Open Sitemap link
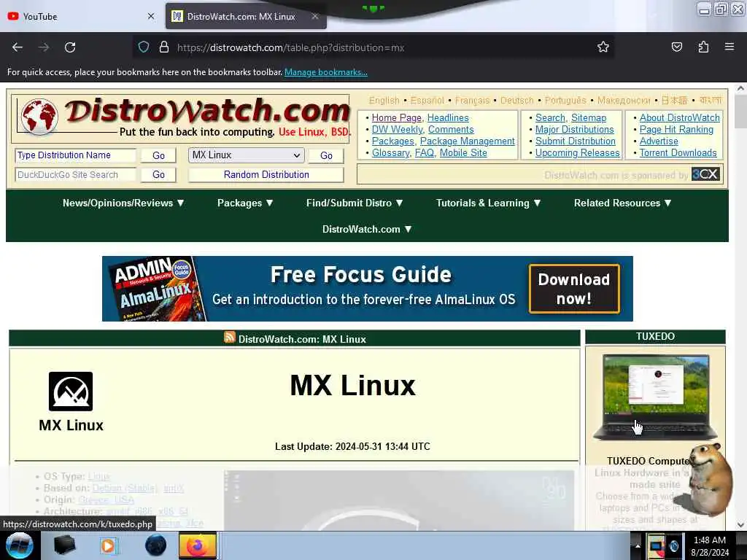 pyautogui.click(x=589, y=117)
